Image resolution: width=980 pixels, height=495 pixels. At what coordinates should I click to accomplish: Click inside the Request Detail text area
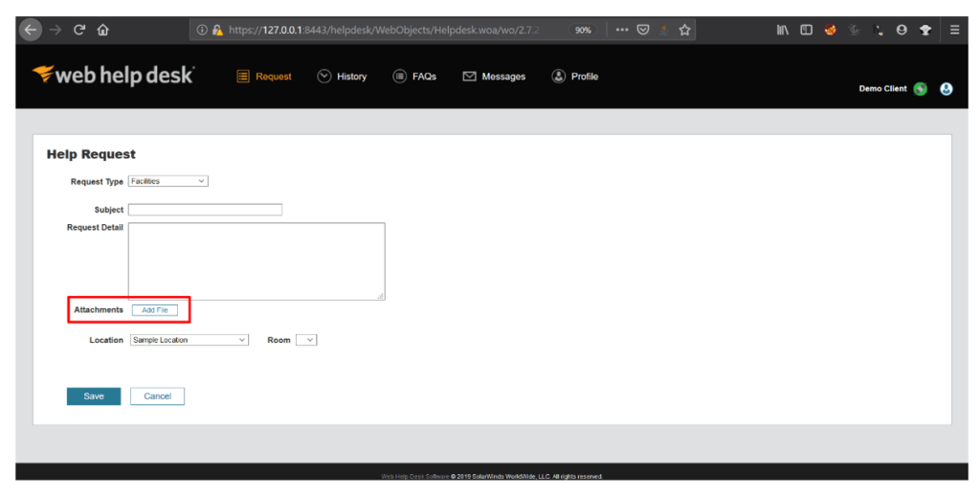point(256,261)
